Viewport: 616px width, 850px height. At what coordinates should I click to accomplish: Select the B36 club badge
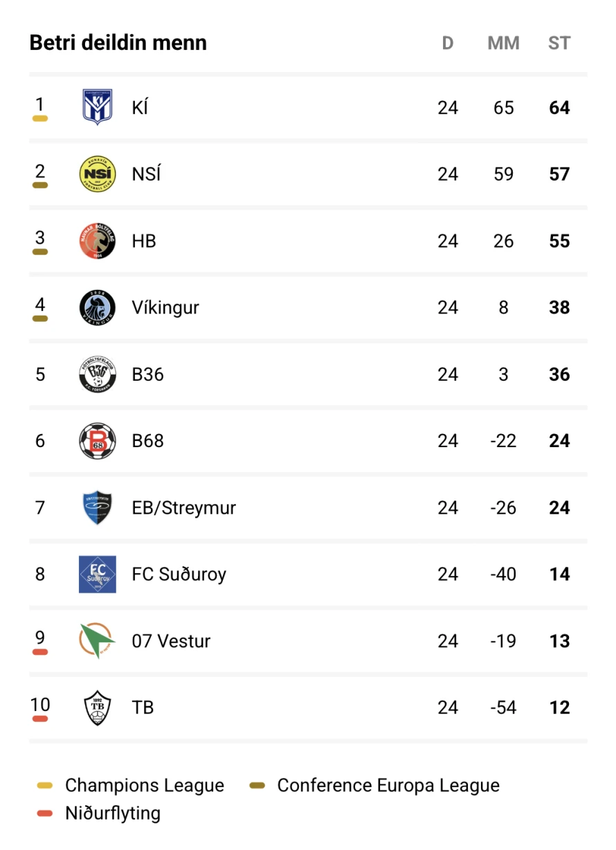pyautogui.click(x=98, y=374)
